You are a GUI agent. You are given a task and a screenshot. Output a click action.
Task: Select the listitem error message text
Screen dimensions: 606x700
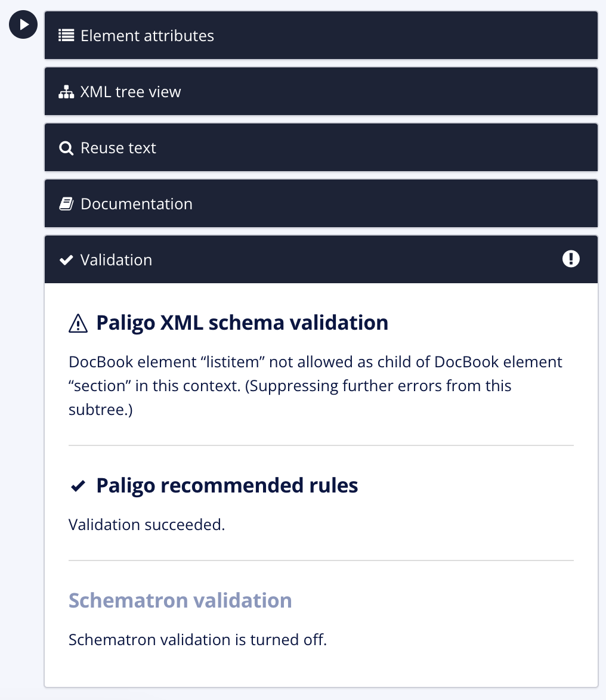(315, 385)
